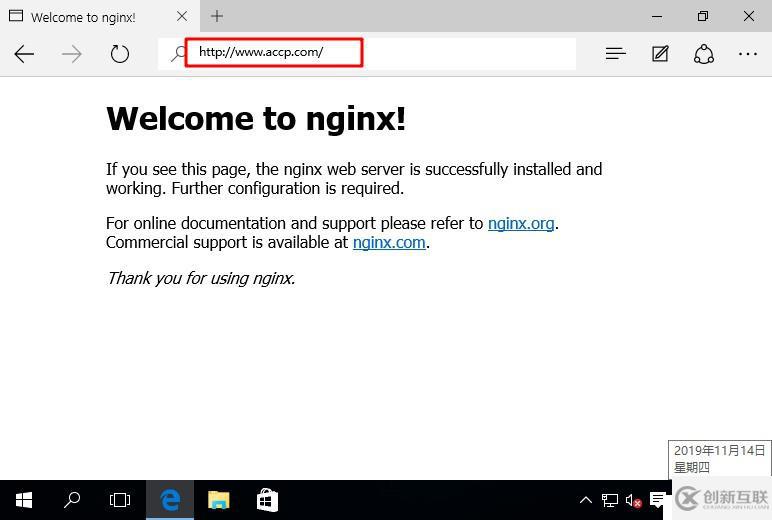Click the search magnifier in address bar
Viewport: 772px width, 520px height.
pos(178,53)
